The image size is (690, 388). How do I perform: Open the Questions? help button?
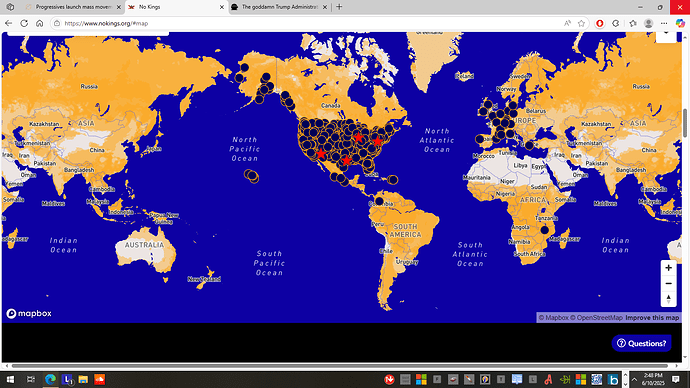[642, 343]
